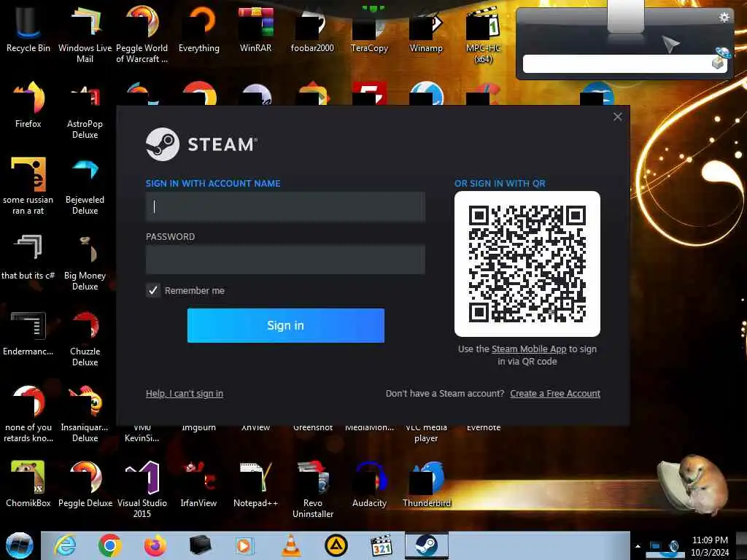Launch IrfanView from the desktop

point(198,484)
